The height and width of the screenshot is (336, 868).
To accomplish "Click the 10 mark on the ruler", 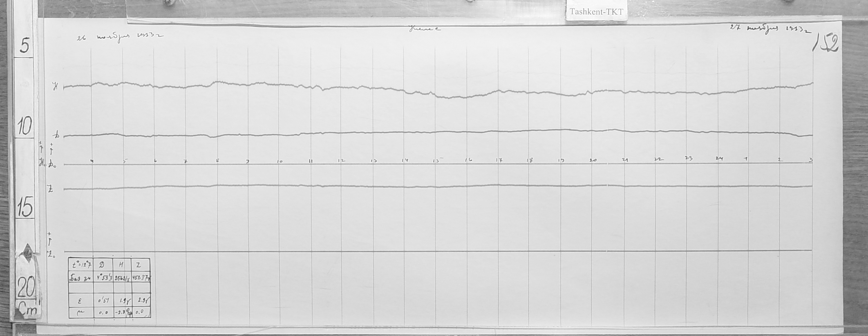I will pyautogui.click(x=25, y=126).
